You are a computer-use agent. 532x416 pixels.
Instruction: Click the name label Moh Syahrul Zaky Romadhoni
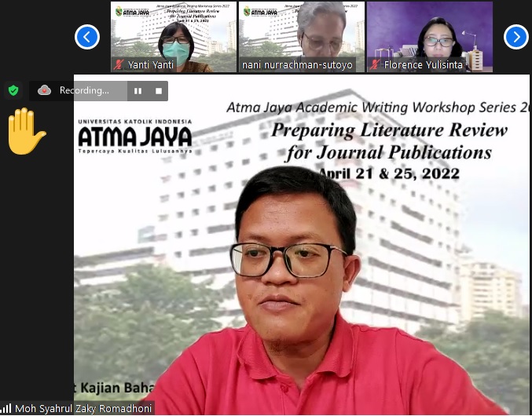tap(83, 409)
